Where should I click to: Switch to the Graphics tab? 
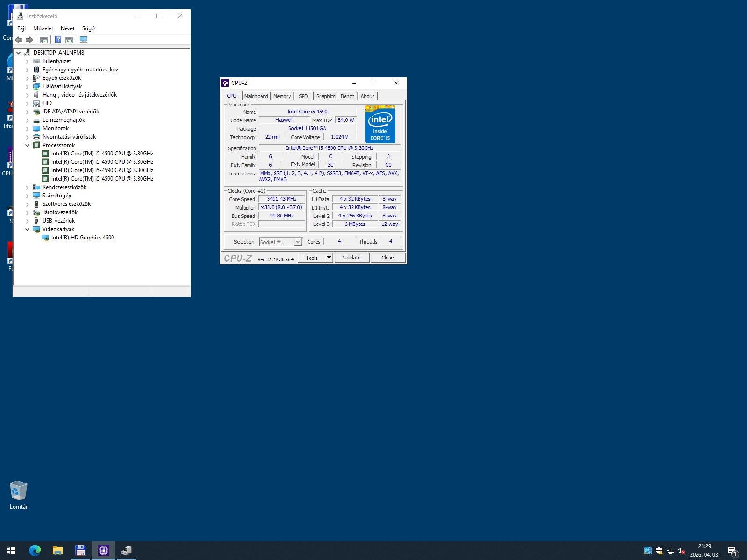pyautogui.click(x=325, y=96)
